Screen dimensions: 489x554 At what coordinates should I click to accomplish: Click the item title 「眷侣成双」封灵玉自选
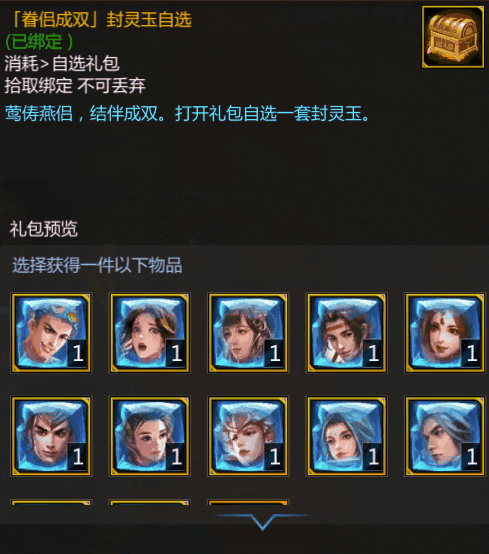101,19
